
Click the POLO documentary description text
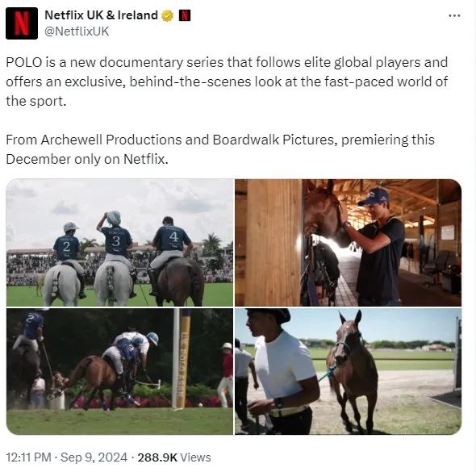pyautogui.click(x=227, y=81)
